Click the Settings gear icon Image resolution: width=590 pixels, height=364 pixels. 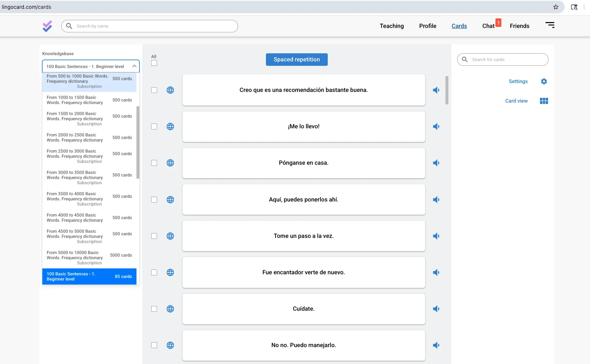point(544,81)
